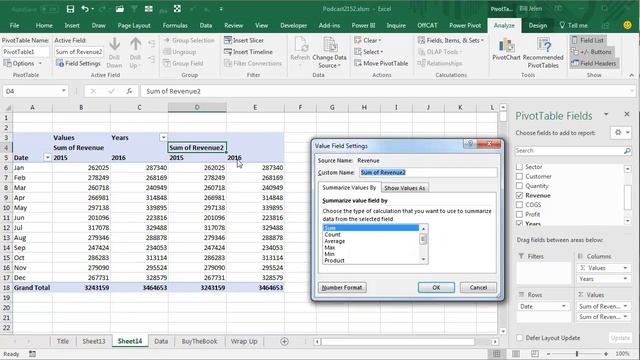Switch to Show Values As tab
This screenshot has height=360, width=640.
[404, 188]
